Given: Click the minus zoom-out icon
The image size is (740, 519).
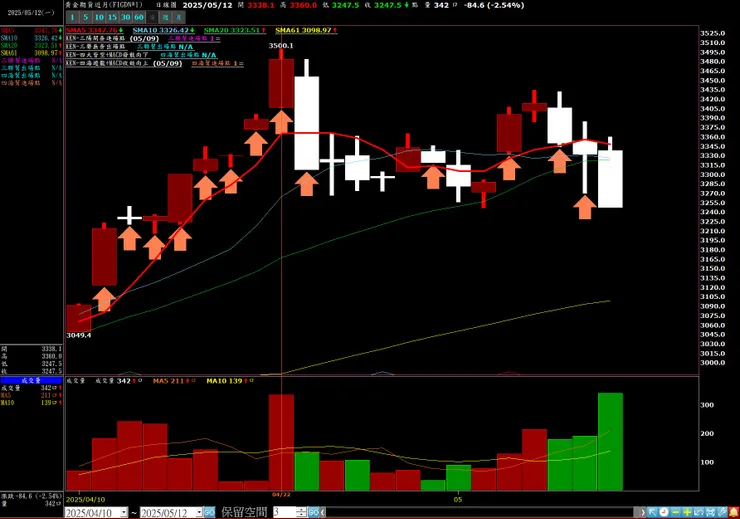Looking at the screenshot, I should coord(675,512).
